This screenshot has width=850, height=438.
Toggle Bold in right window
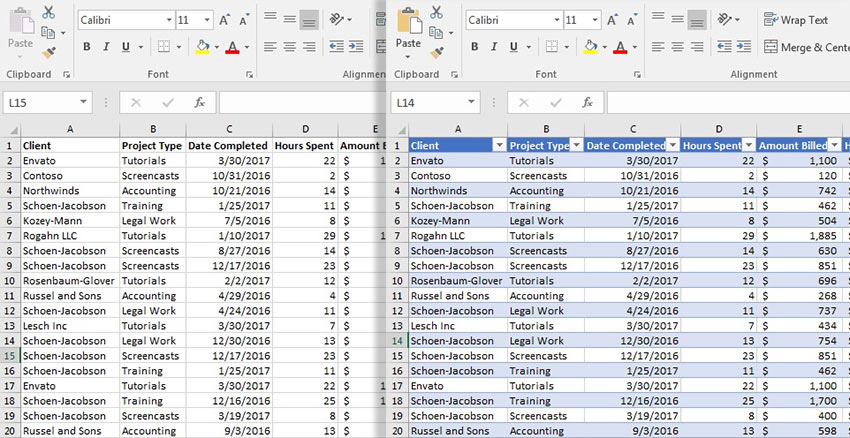[475, 47]
